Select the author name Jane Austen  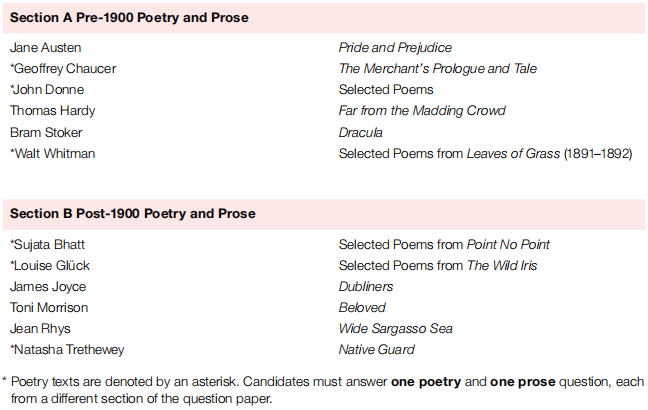(45, 48)
